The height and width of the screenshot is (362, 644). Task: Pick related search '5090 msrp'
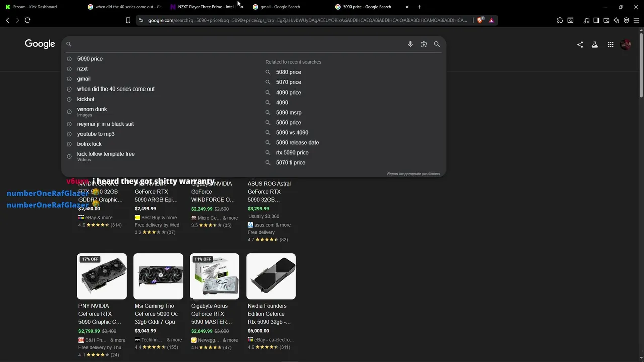tap(289, 113)
